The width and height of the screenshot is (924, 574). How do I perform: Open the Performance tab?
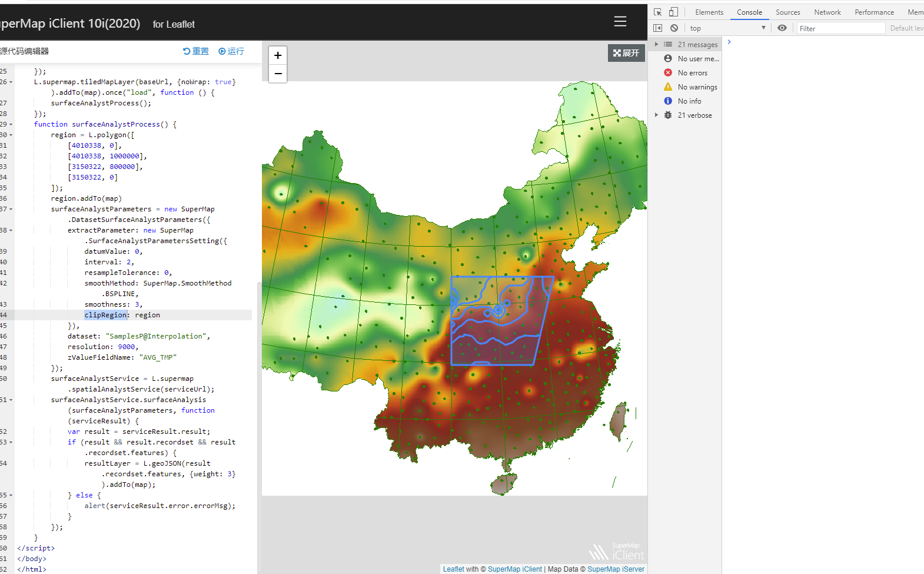click(874, 12)
